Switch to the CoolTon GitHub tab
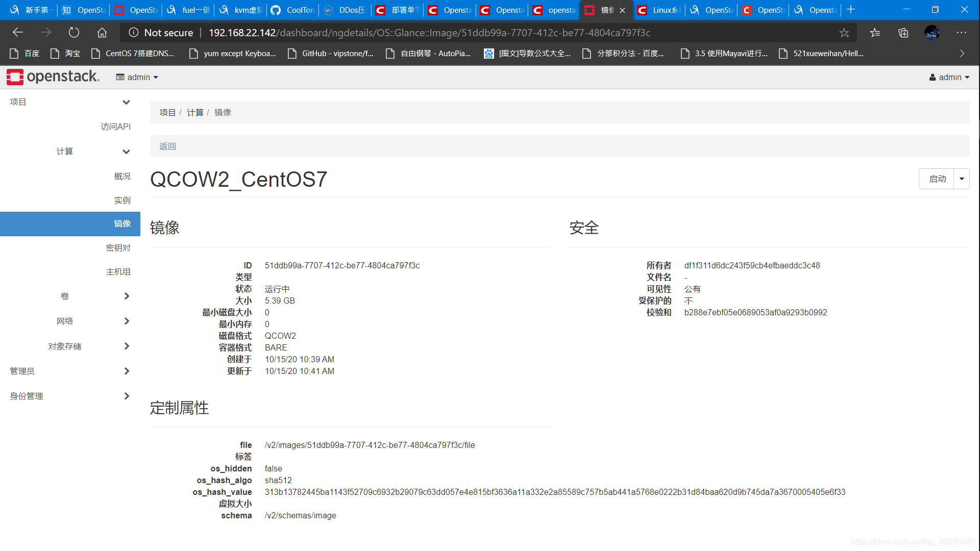The image size is (980, 551). coord(292,10)
